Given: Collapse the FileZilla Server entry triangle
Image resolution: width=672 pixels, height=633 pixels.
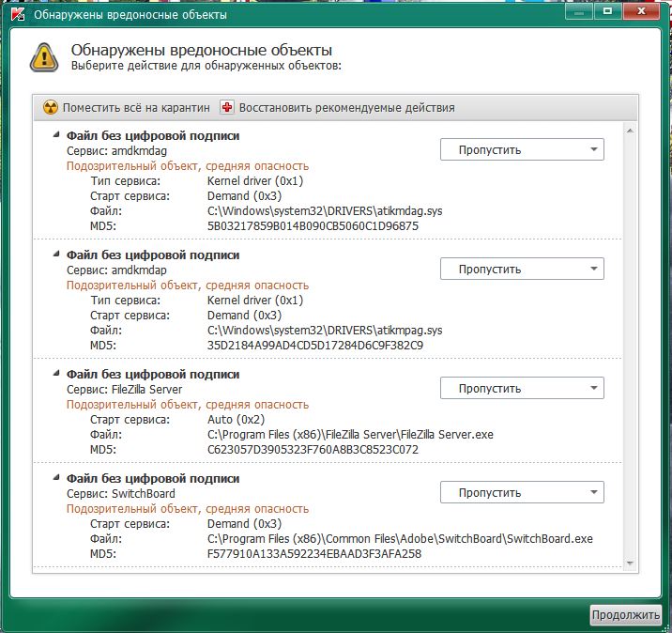Looking at the screenshot, I should (x=57, y=374).
